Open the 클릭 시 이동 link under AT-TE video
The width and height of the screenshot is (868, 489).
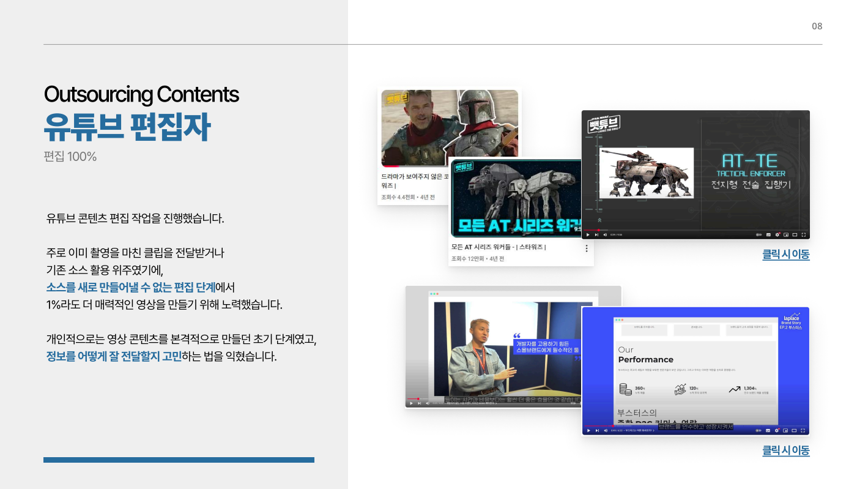[786, 255]
